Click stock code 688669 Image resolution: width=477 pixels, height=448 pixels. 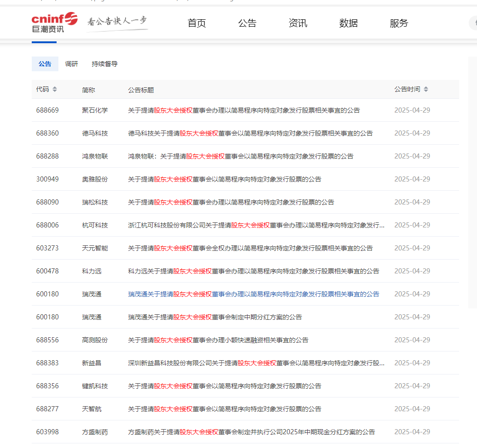(47, 110)
